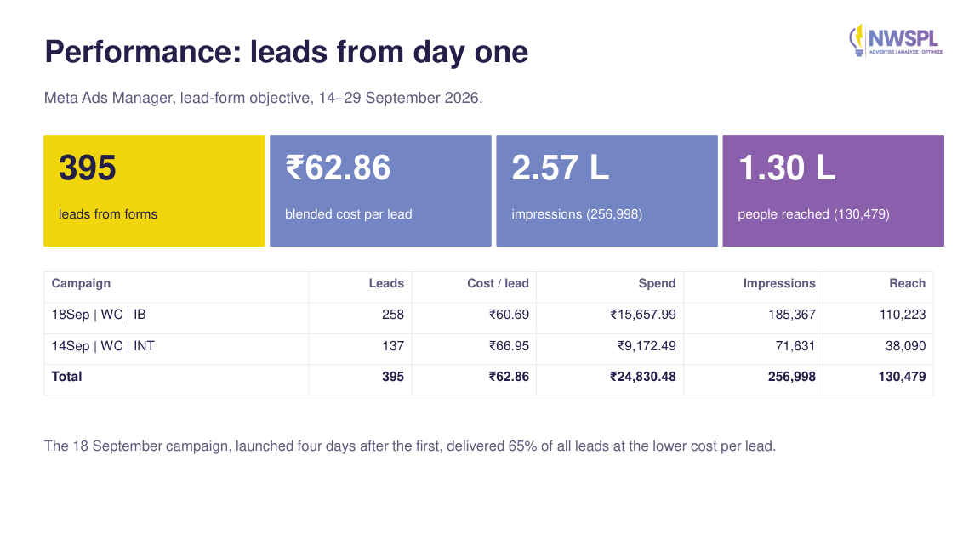The image size is (980, 551).
Task: Click the Total row label
Action: pyautogui.click(x=66, y=377)
